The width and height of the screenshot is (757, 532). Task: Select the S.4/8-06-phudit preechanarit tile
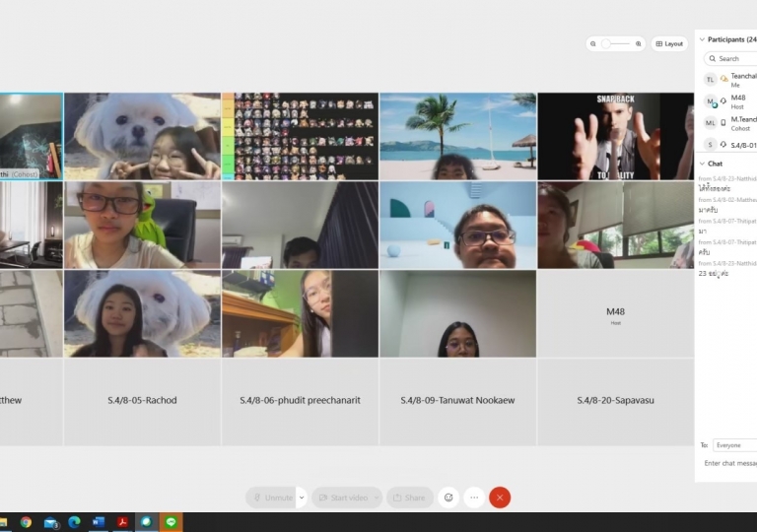pyautogui.click(x=301, y=402)
